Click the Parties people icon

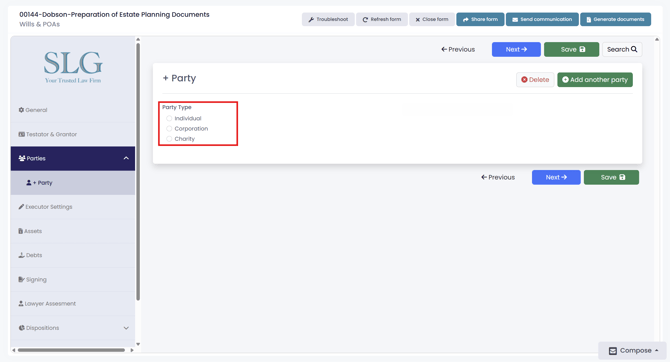[x=22, y=158]
